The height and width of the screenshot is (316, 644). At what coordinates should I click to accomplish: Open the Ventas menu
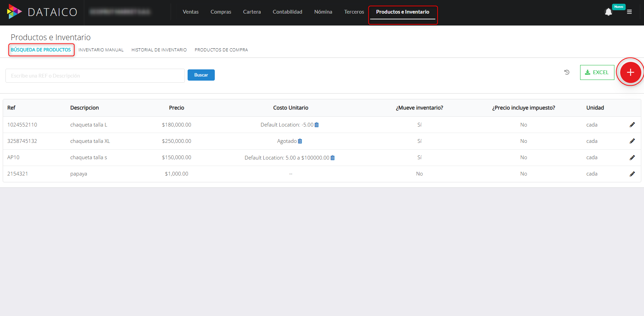pyautogui.click(x=190, y=12)
